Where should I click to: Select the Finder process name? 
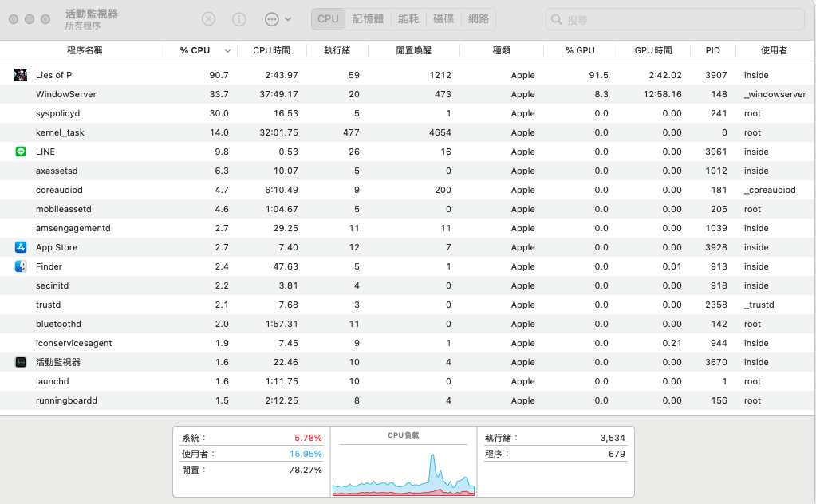click(x=49, y=266)
